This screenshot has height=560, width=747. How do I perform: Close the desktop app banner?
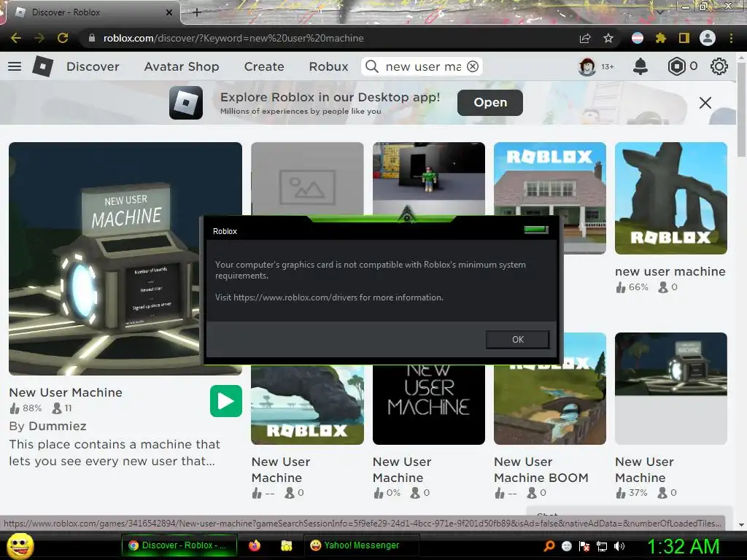705,102
